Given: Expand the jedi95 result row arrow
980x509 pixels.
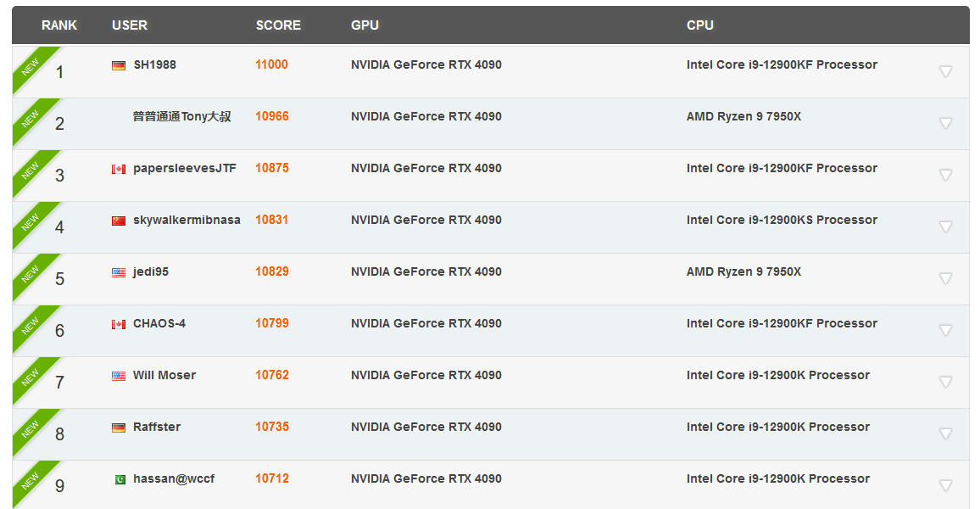Looking at the screenshot, I should coord(945,278).
